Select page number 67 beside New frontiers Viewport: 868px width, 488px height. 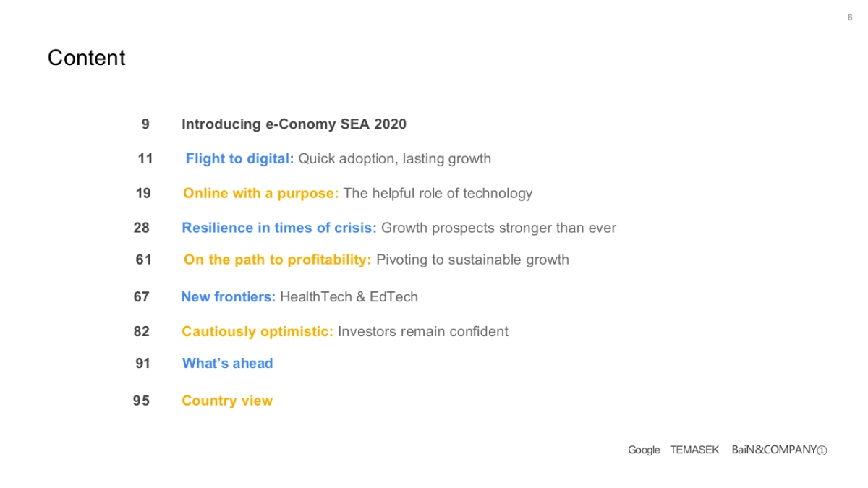click(x=142, y=297)
